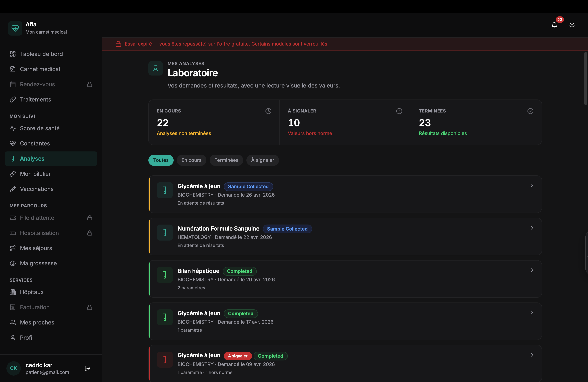This screenshot has height=382, width=588.
Task: Open Constantes in sidebar
Action: click(51, 143)
